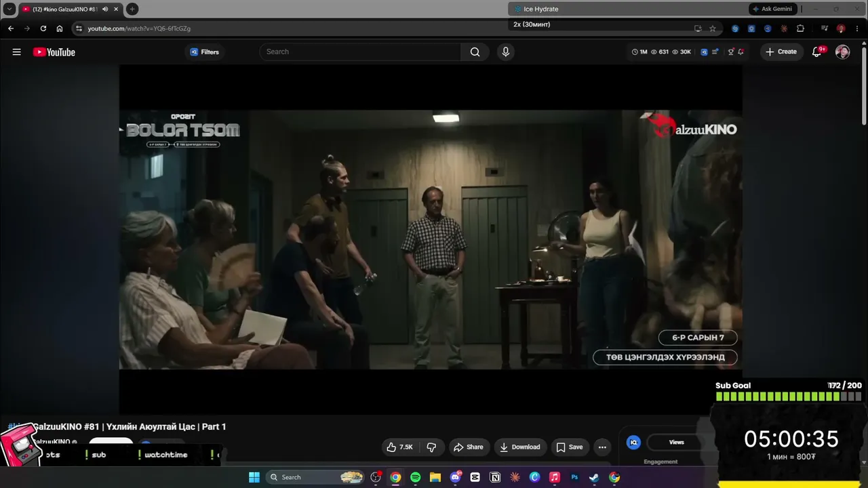Open the browser media control icon
This screenshot has width=868, height=488.
pyautogui.click(x=825, y=28)
